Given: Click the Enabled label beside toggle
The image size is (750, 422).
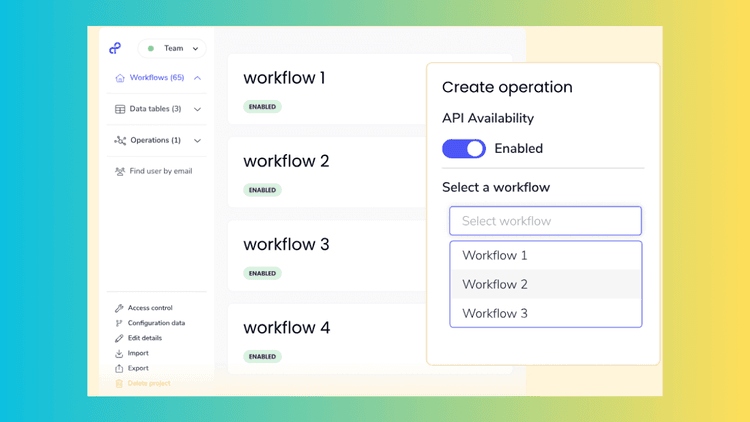Looking at the screenshot, I should point(518,149).
